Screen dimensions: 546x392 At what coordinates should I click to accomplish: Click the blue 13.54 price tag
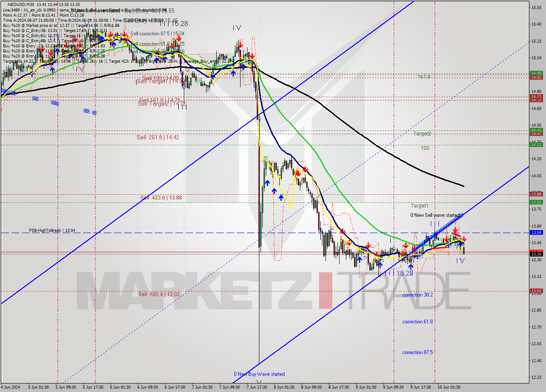pos(536,232)
